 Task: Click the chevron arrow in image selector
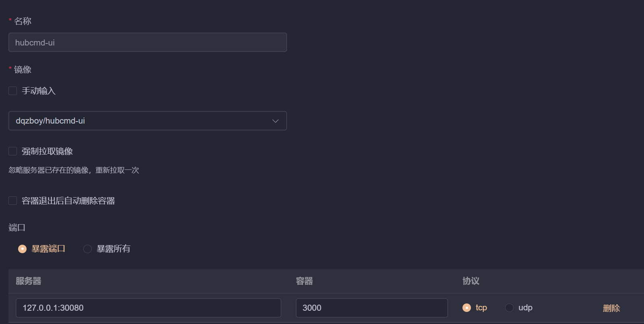275,121
